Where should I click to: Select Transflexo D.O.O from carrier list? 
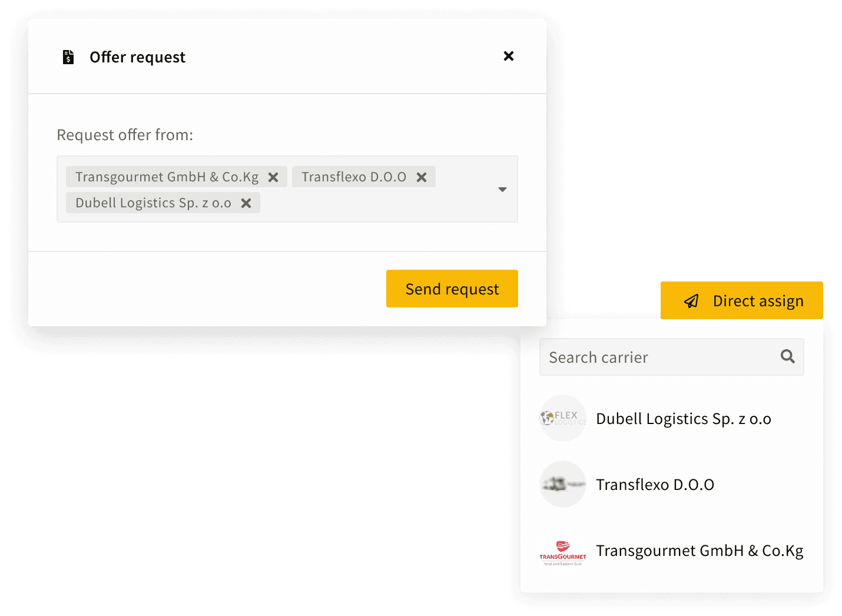click(655, 485)
